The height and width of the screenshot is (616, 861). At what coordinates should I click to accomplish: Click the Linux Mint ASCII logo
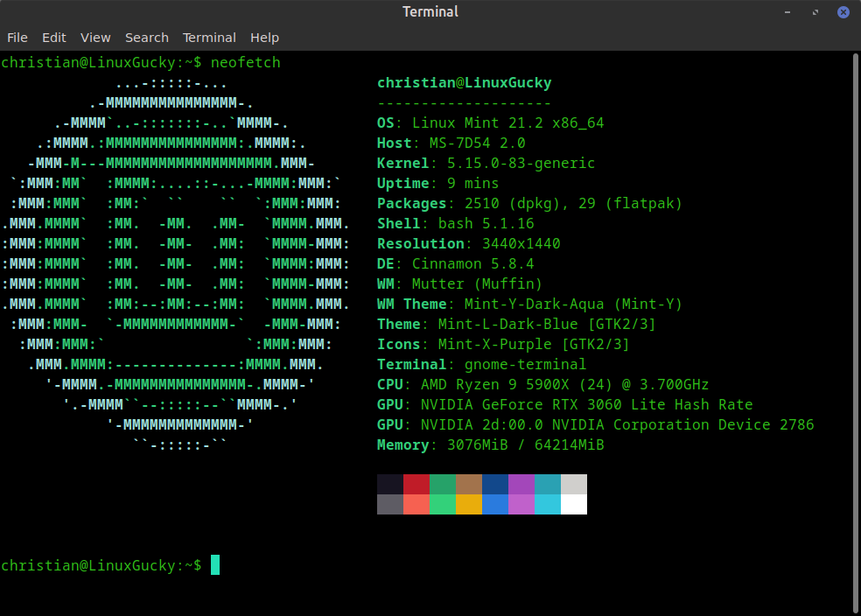tap(176, 263)
